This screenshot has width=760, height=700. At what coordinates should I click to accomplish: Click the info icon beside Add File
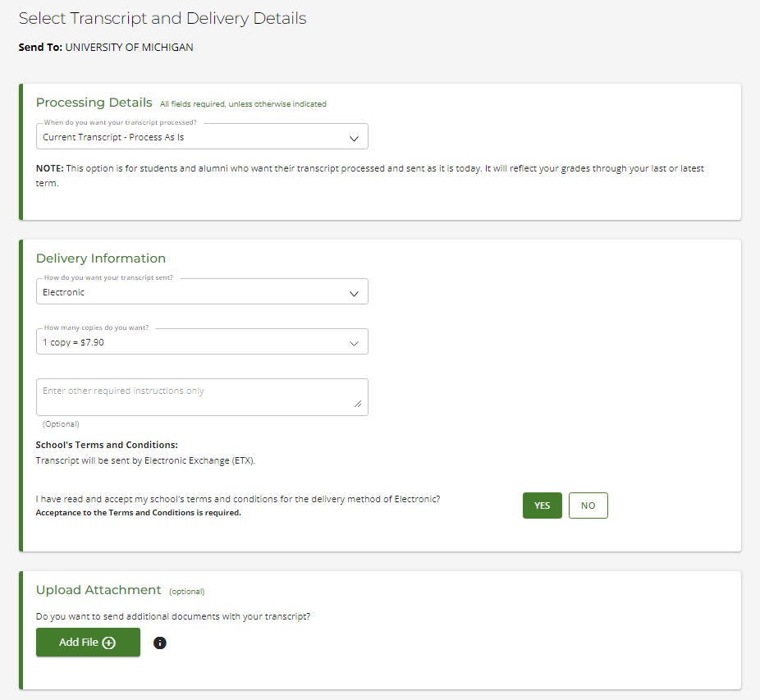click(x=160, y=643)
